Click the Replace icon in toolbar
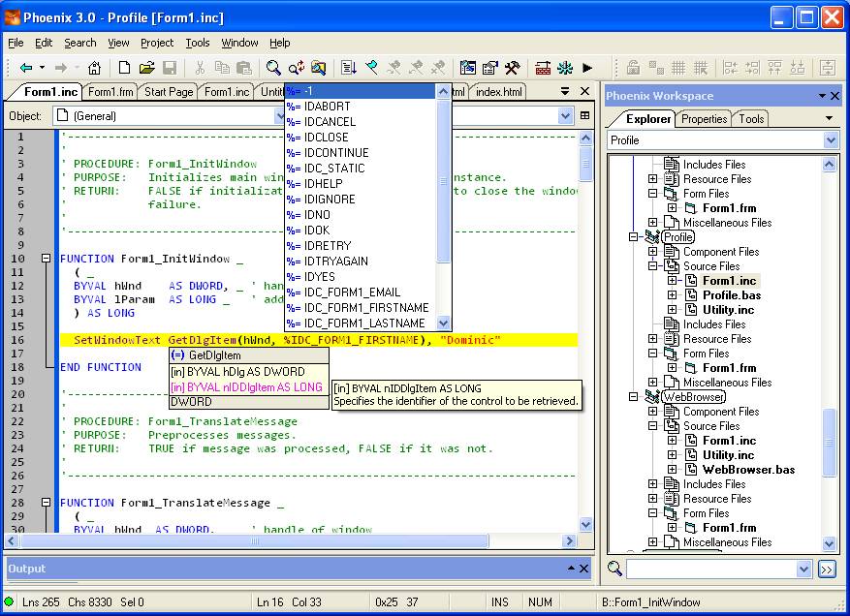The width and height of the screenshot is (850, 616). click(x=297, y=68)
